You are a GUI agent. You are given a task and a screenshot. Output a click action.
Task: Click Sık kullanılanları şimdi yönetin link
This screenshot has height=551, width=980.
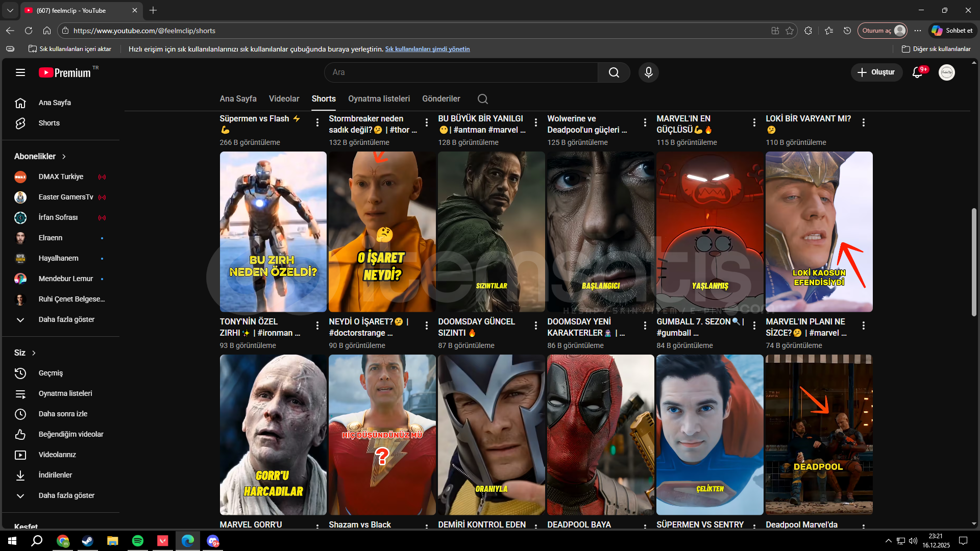[427, 49]
